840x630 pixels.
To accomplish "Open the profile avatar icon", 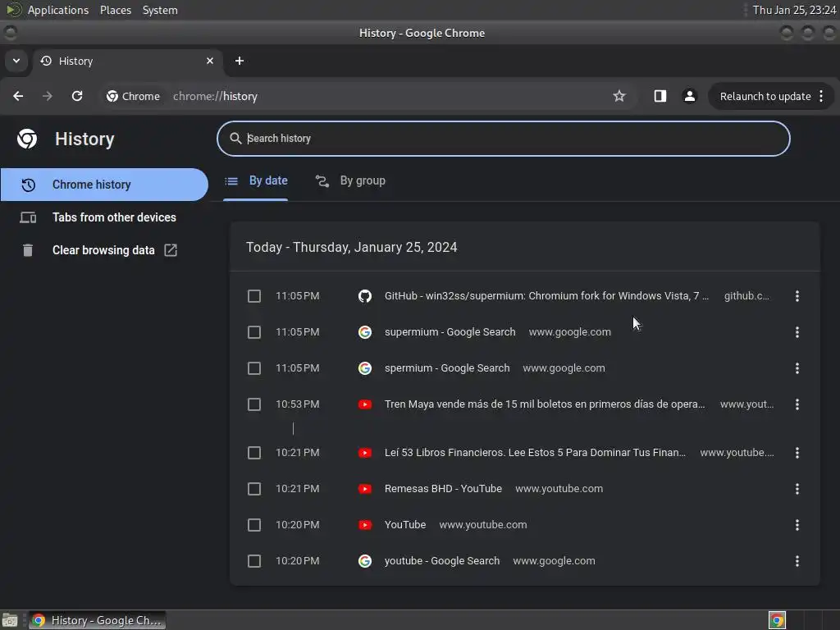I will 689,96.
